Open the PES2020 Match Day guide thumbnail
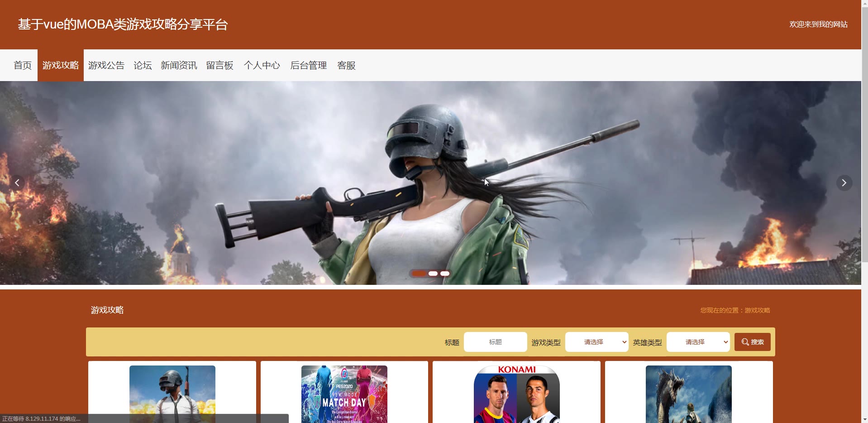This screenshot has height=423, width=868. pos(344,394)
